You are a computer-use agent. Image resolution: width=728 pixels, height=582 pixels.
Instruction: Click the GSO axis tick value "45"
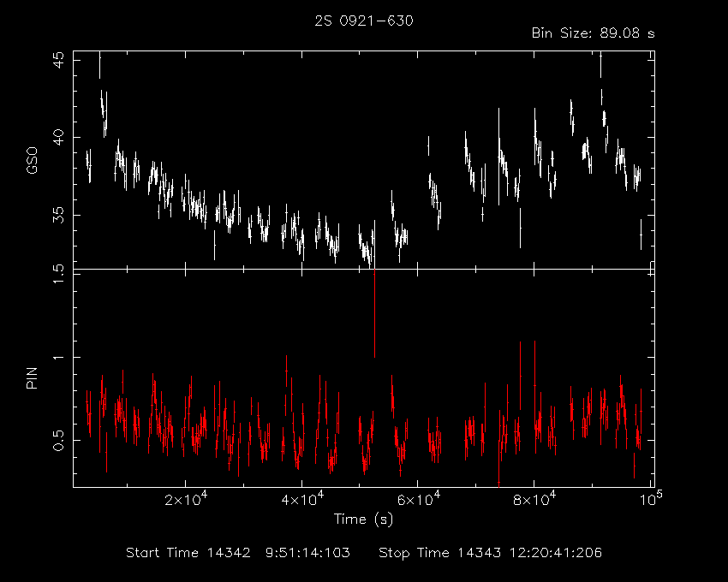[59, 60]
